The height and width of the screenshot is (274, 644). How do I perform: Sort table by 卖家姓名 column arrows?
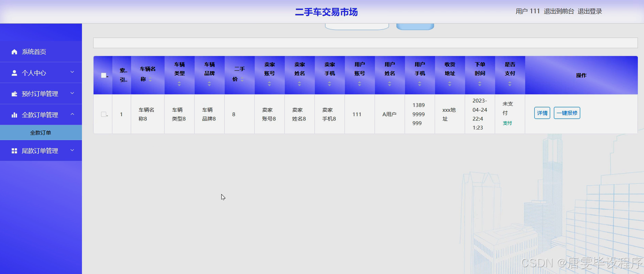[x=299, y=84]
